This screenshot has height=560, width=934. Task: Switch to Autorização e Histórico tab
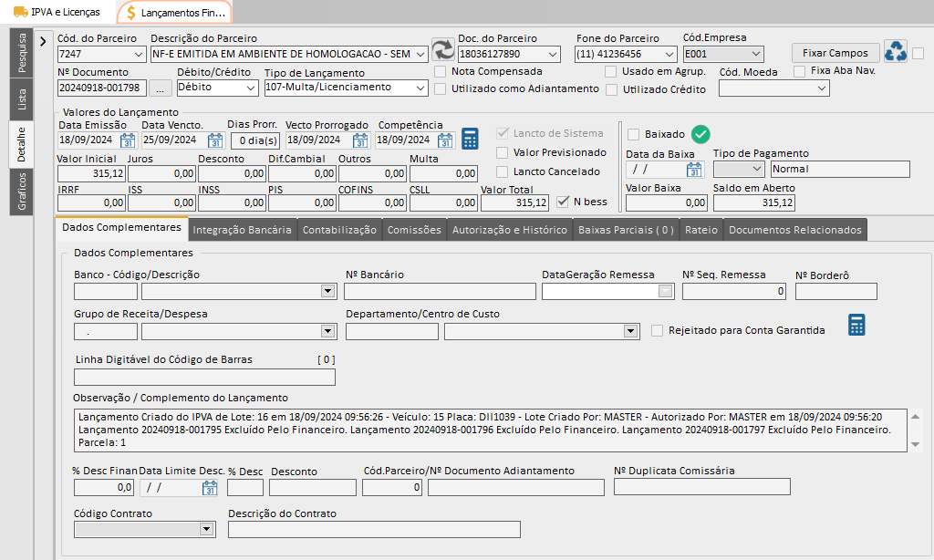tap(510, 230)
